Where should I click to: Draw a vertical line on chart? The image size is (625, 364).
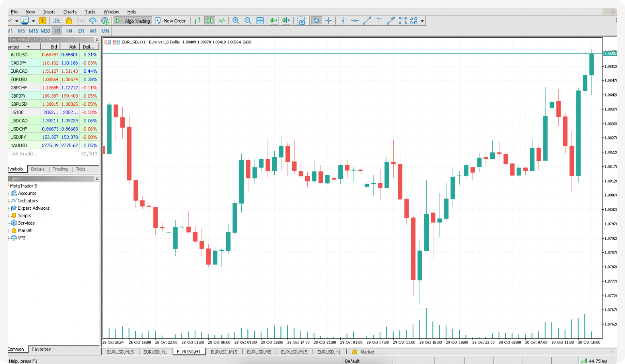[343, 21]
